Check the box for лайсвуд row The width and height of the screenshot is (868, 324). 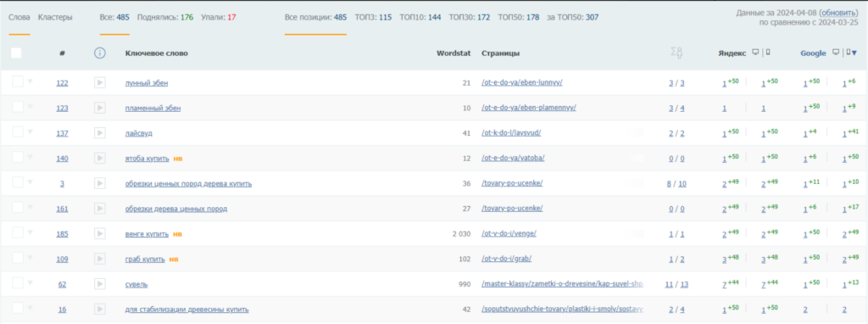tap(18, 131)
